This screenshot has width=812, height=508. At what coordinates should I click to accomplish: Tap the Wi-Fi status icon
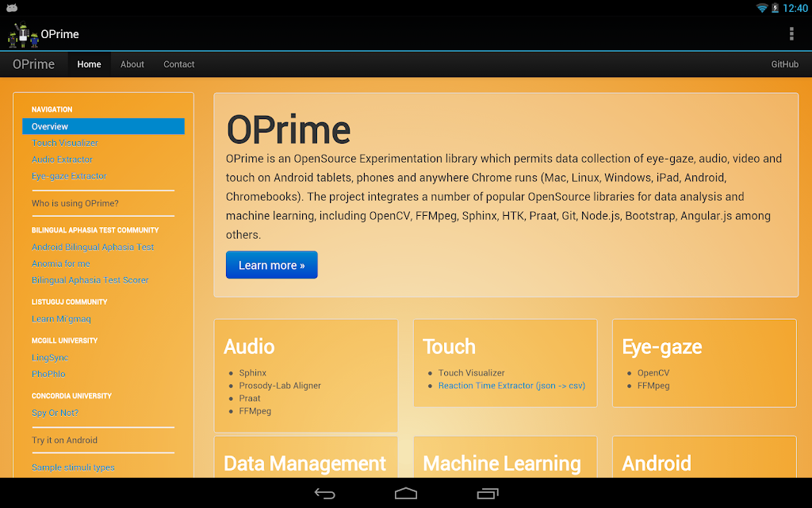pyautogui.click(x=762, y=8)
